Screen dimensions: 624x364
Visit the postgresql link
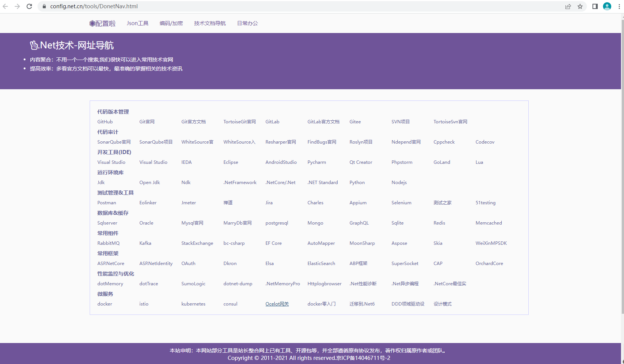[x=277, y=223]
